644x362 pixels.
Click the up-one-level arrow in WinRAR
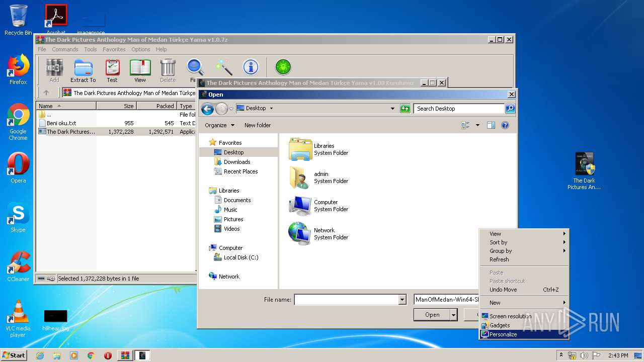(46, 93)
